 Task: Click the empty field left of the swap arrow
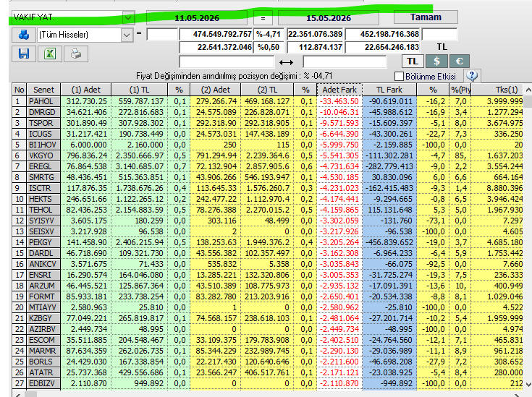coord(227,62)
